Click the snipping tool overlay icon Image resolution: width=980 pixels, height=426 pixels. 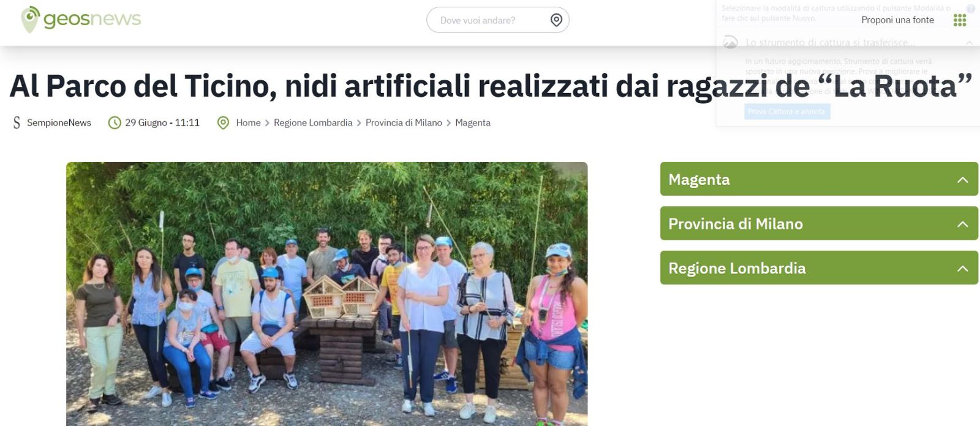(730, 42)
